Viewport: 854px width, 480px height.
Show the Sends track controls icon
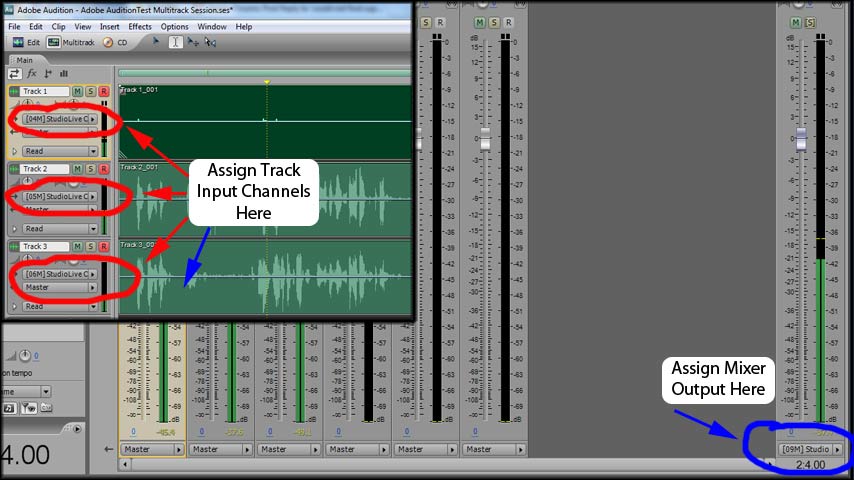[x=48, y=73]
